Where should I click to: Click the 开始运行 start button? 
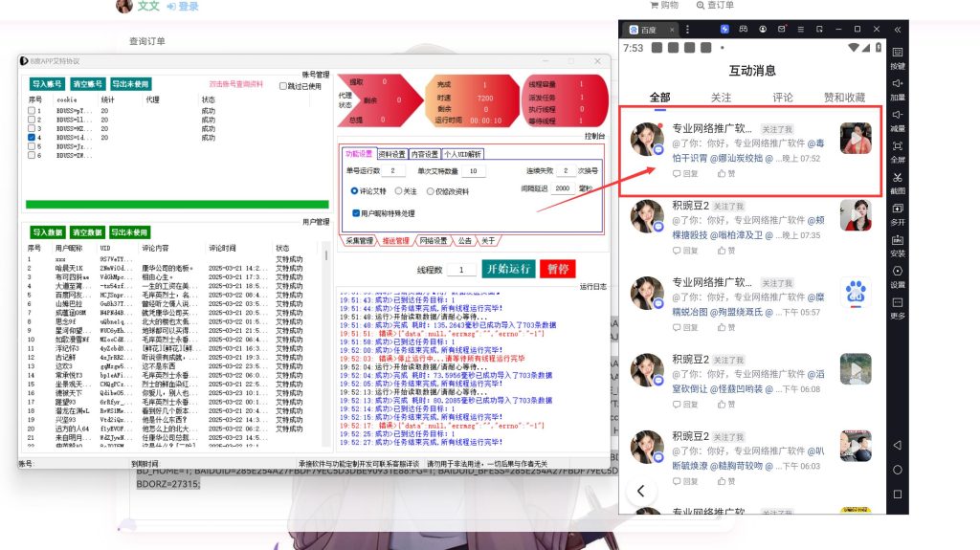click(x=507, y=269)
